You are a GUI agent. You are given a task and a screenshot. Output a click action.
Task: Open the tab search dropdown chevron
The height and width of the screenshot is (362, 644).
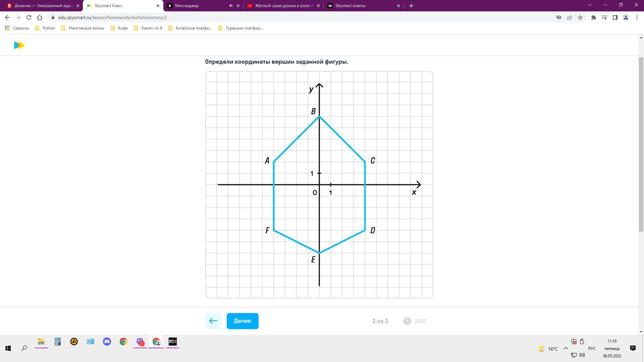coord(590,5)
